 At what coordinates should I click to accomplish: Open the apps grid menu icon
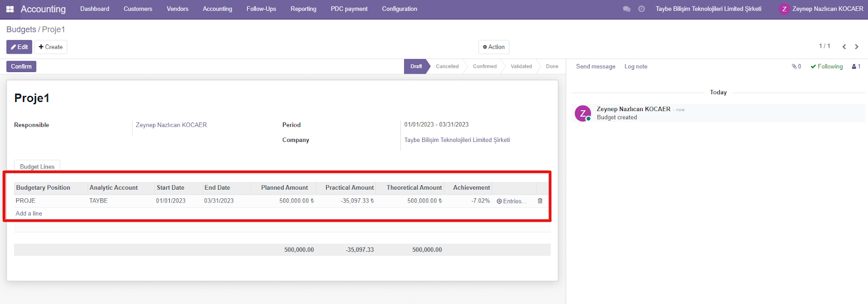click(10, 9)
